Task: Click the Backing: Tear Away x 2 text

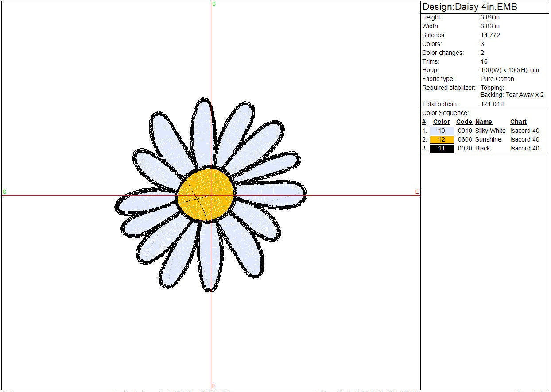Action: [512, 95]
